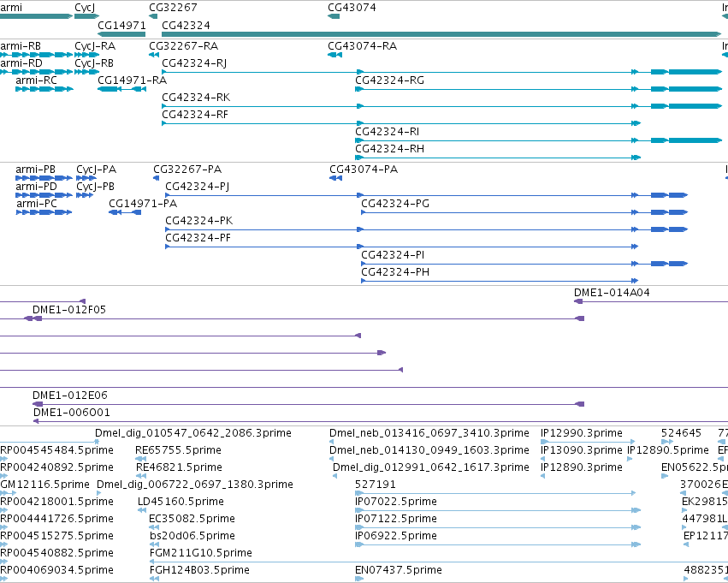Image resolution: width=728 pixels, height=583 pixels.
Task: Click Dmel_dig_012991_0642_1617.3prime EST label
Action: [431, 467]
